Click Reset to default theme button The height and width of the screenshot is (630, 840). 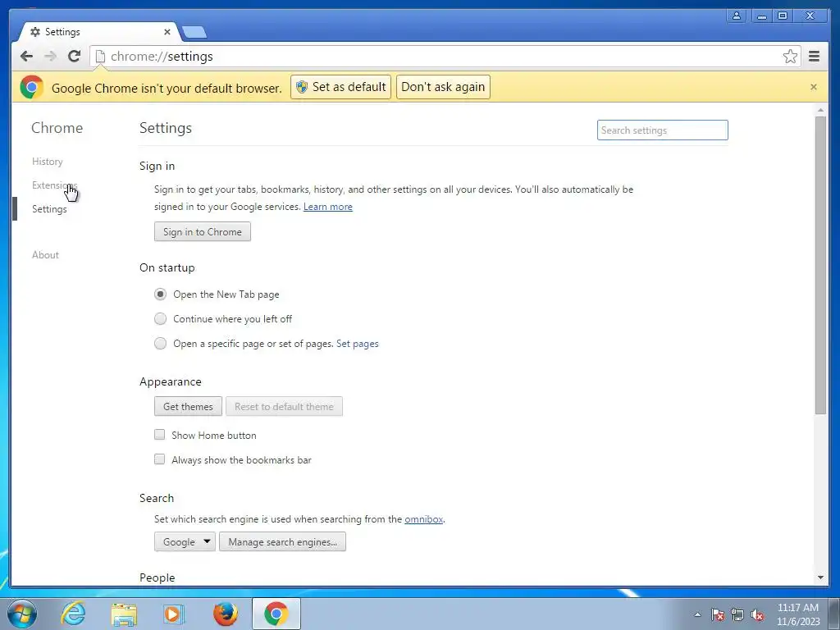coord(284,407)
